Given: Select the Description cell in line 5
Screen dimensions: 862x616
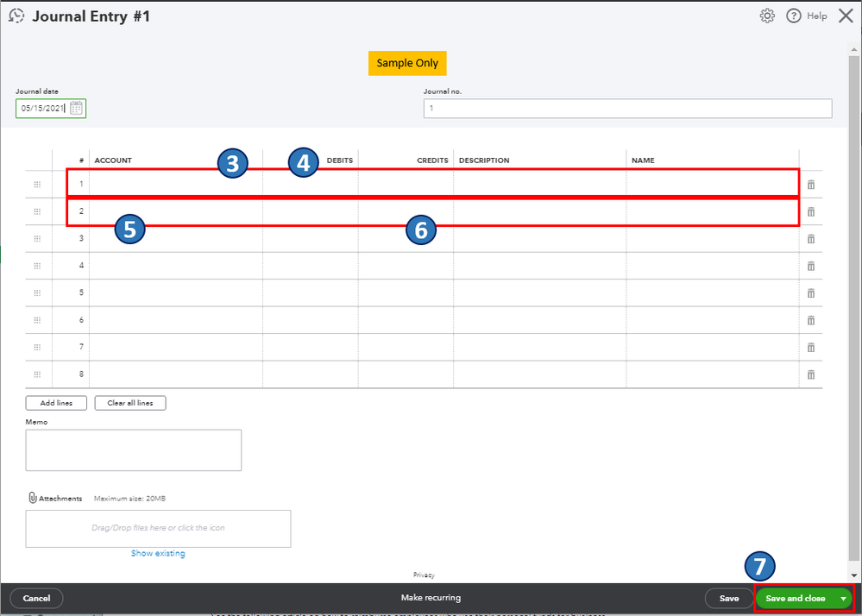Looking at the screenshot, I should (540, 292).
